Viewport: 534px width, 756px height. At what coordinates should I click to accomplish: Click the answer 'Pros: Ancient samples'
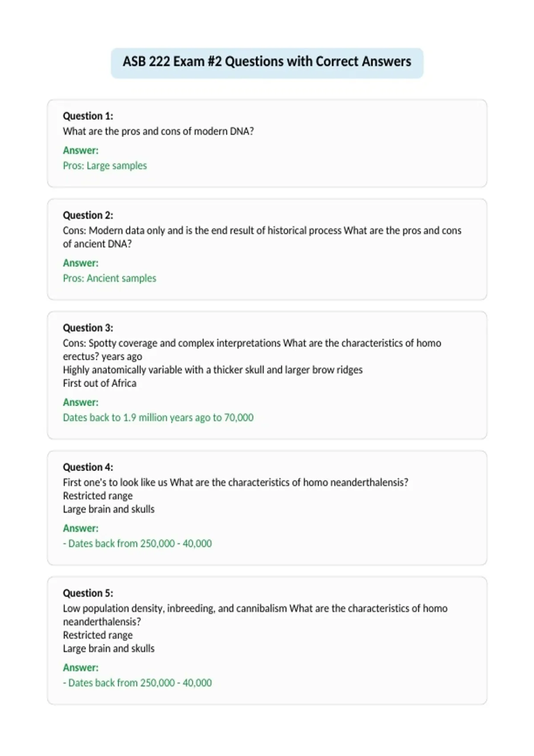click(109, 278)
